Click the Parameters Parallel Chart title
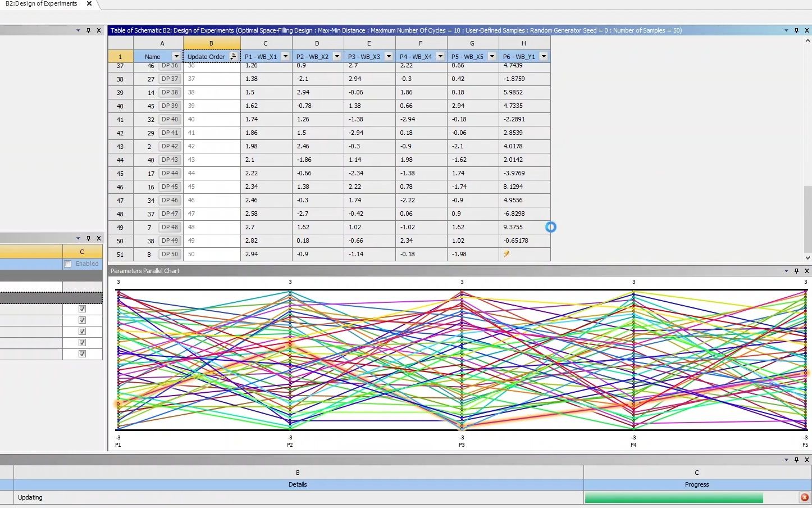The image size is (812, 508). click(145, 271)
